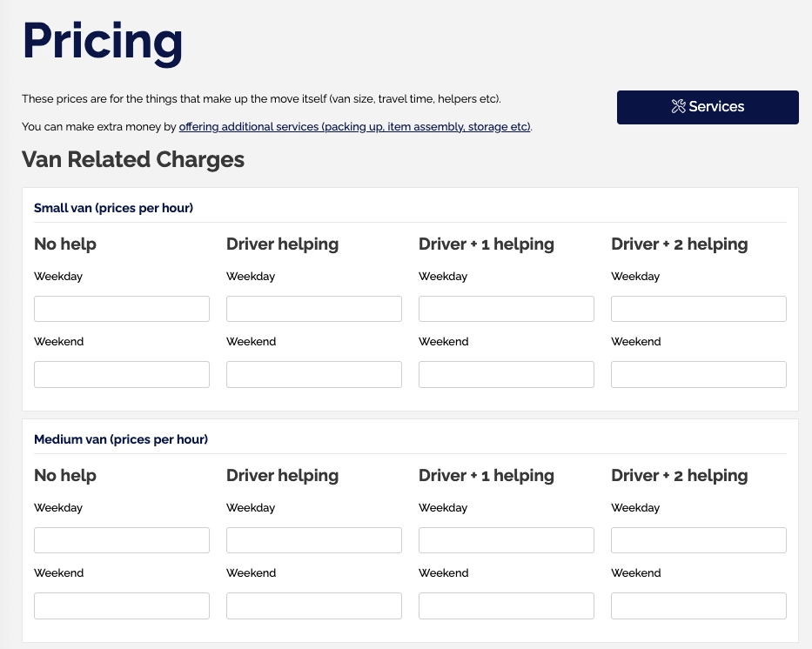Focus Small van Driver + 2 Weekend field
This screenshot has height=649, width=812.
(699, 374)
